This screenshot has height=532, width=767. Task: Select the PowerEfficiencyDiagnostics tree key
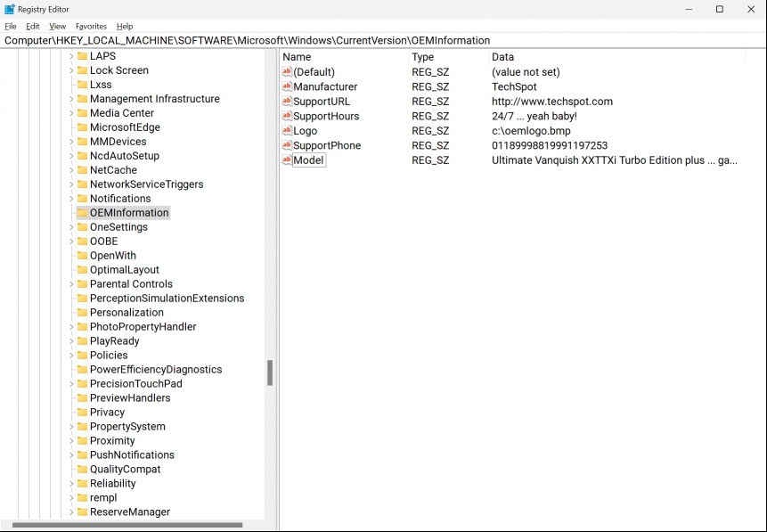click(156, 369)
